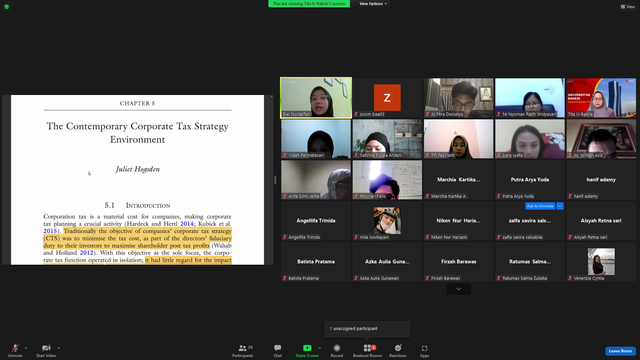Open Breakout Rooms

(367, 350)
